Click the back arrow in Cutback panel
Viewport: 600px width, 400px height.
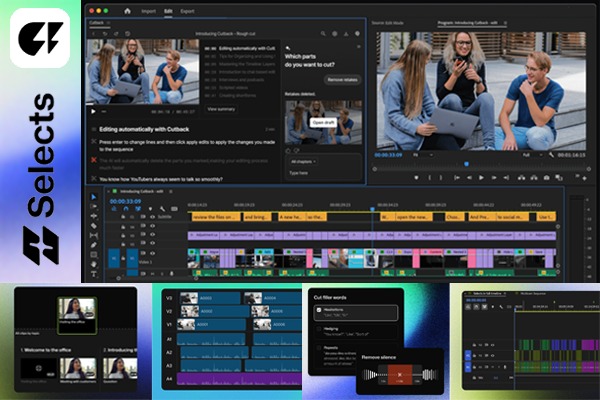point(94,34)
